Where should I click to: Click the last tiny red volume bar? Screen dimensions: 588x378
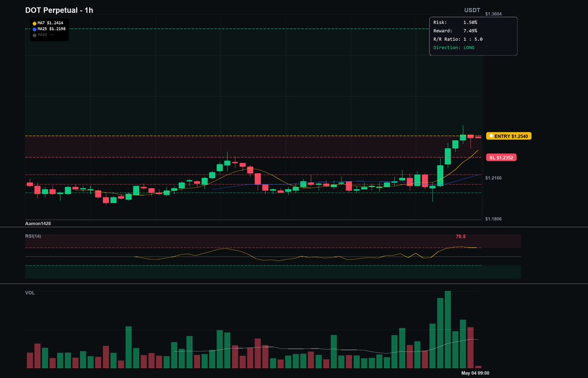478,367
